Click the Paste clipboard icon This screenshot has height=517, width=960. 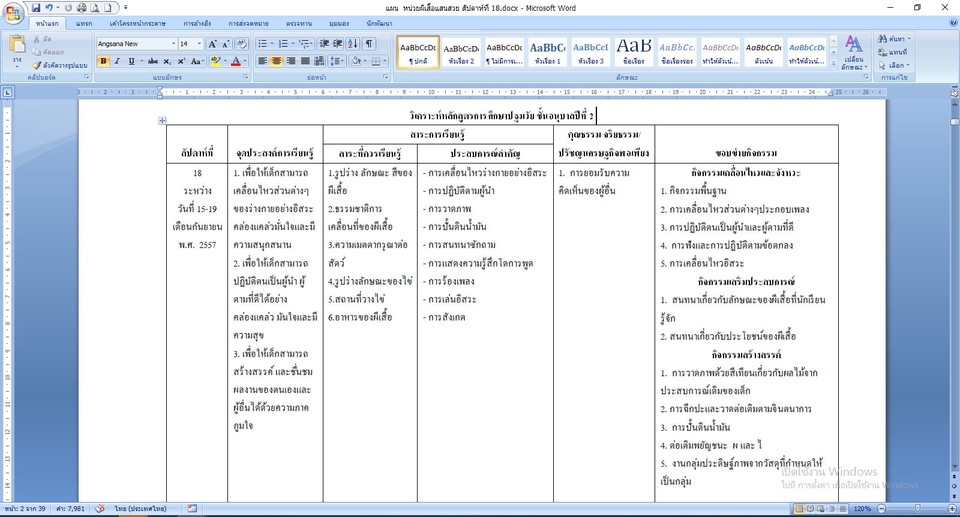[17, 45]
